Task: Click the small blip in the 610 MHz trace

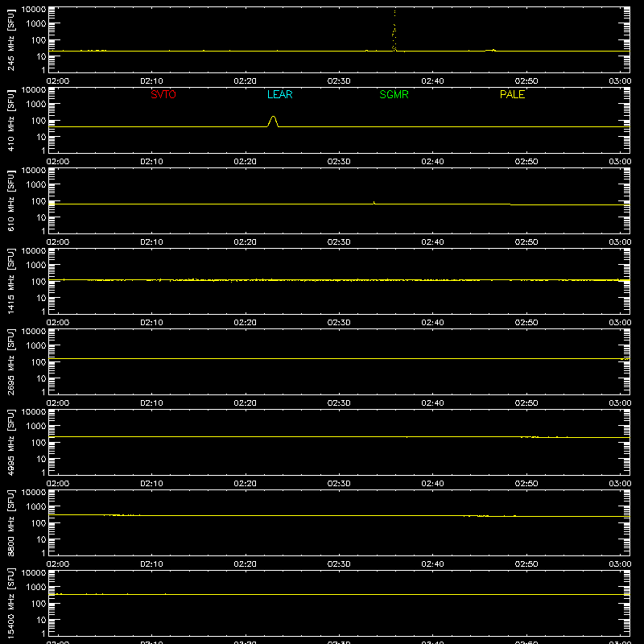Action: pyautogui.click(x=374, y=202)
